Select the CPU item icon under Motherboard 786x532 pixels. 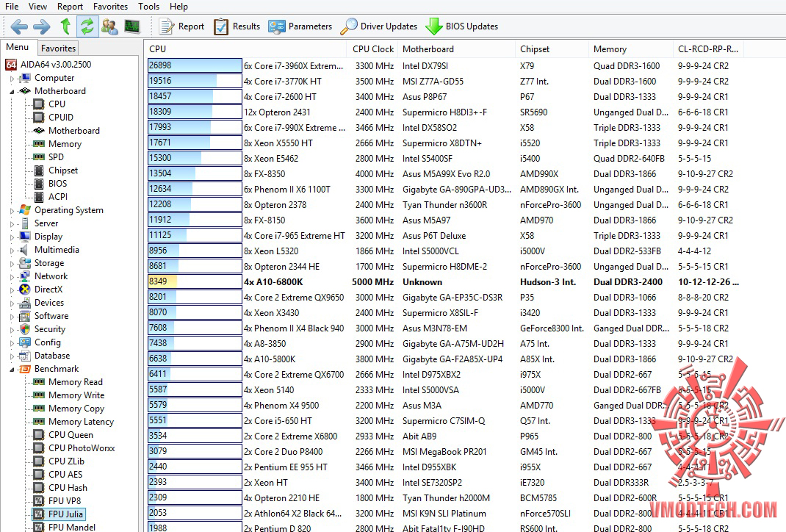tap(39, 104)
